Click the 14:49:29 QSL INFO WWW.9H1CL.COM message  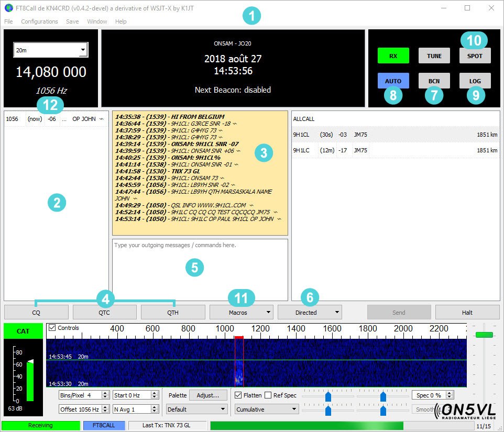pos(184,205)
